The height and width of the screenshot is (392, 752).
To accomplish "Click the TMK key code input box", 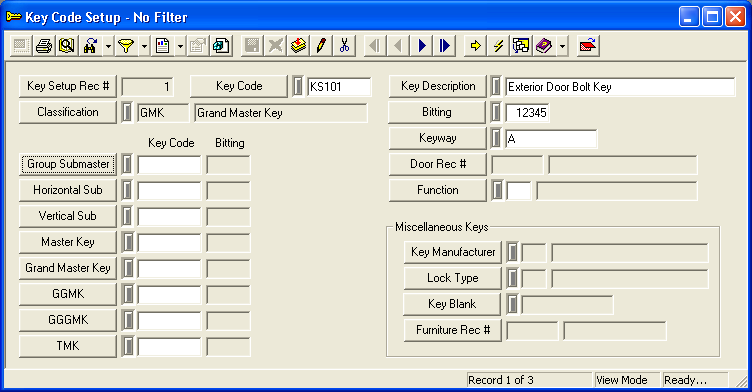I will coord(169,346).
